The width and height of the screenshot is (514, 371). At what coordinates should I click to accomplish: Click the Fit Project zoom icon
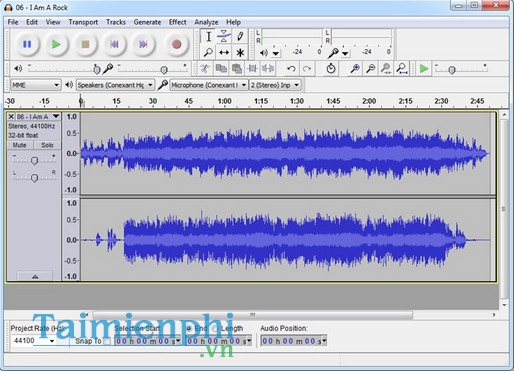(x=402, y=69)
